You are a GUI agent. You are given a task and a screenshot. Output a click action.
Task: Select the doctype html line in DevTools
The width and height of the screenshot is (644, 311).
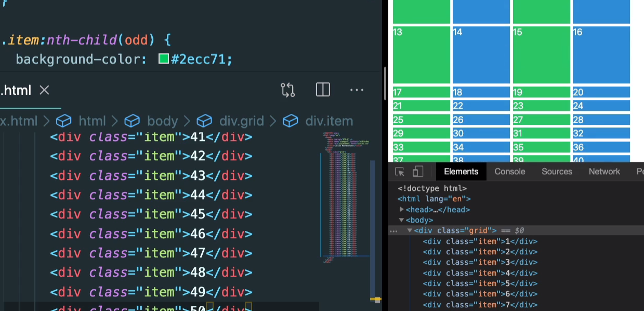[432, 188]
